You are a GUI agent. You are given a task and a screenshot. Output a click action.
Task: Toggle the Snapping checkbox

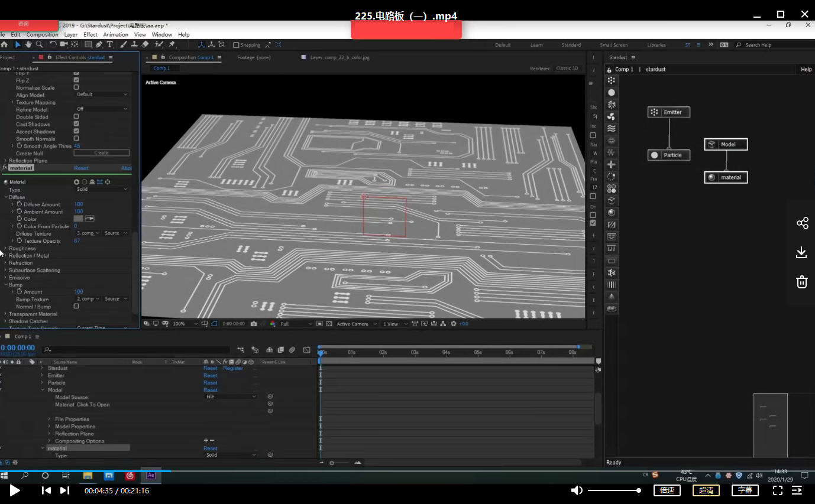[236, 45]
